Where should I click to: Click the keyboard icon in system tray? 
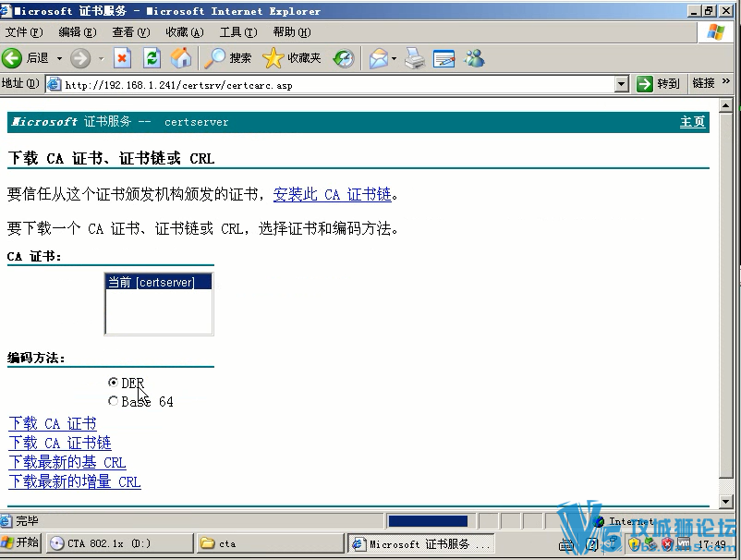565,545
